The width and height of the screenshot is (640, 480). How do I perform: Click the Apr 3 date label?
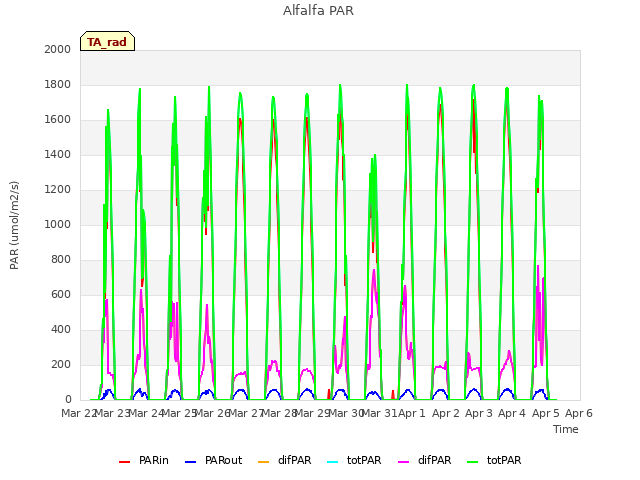(479, 413)
